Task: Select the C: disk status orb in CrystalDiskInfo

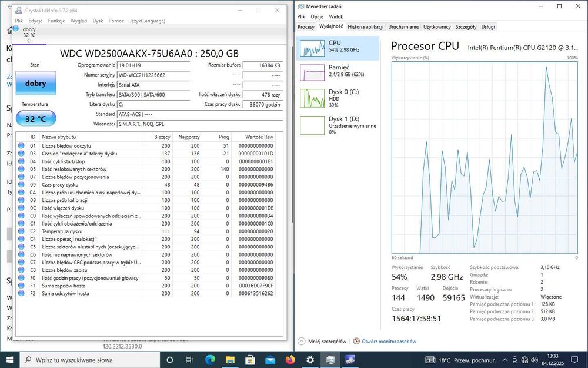Action: (15, 28)
